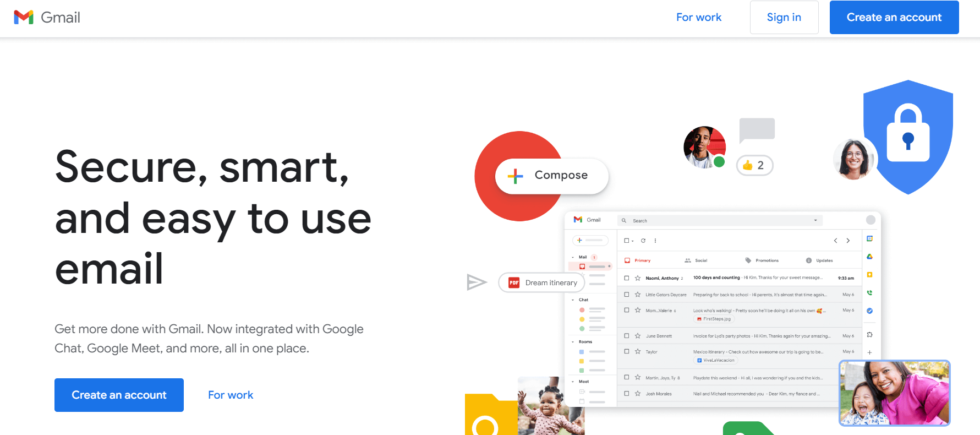Switch to the Primary inbox tab

tap(638, 260)
